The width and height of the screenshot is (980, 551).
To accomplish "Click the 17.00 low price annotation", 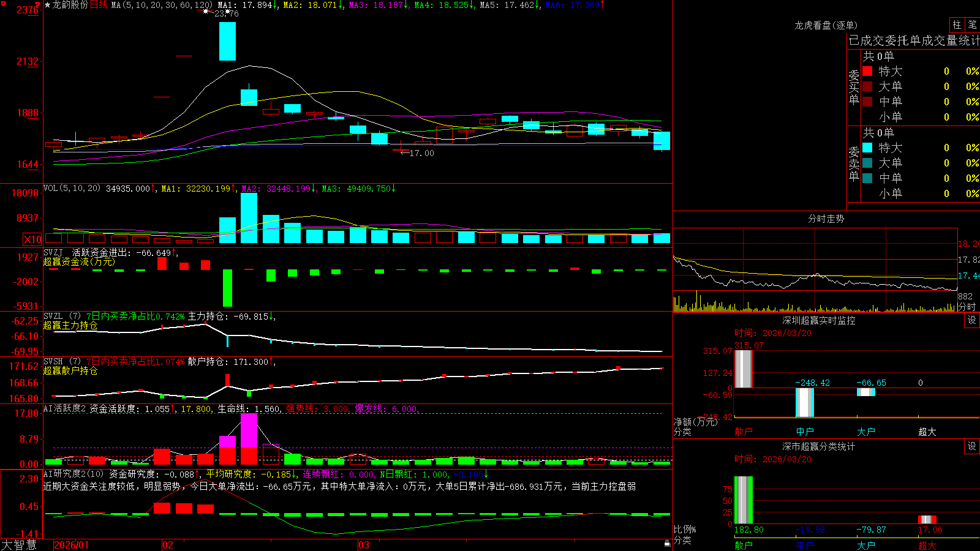I will tap(421, 153).
